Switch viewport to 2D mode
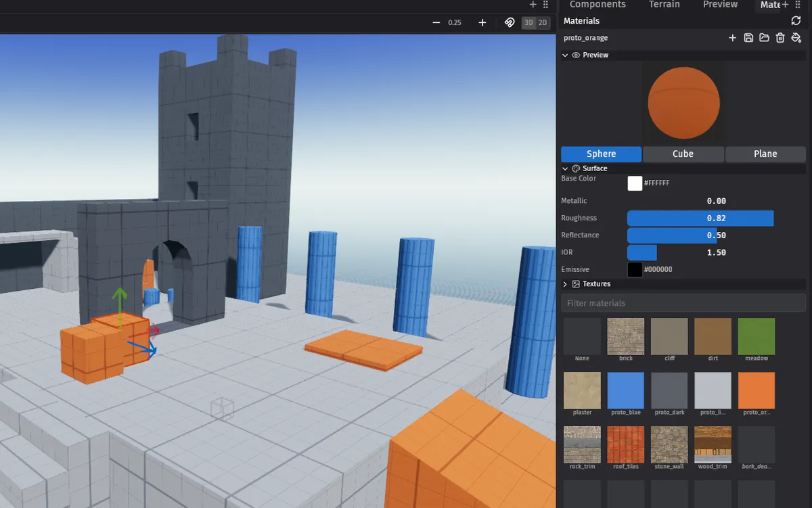Image resolution: width=812 pixels, height=508 pixels. pos(543,22)
